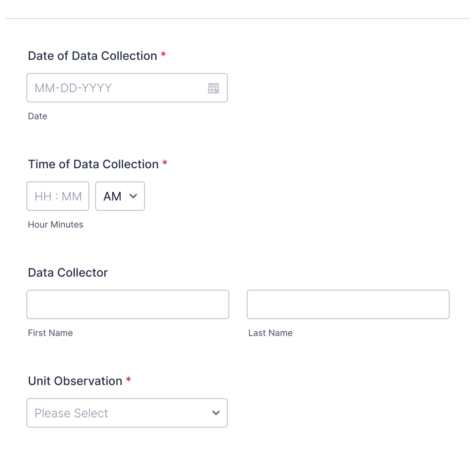The width and height of the screenshot is (476, 461).
Task: Click the Time of Data Collection label
Action: pos(94,164)
